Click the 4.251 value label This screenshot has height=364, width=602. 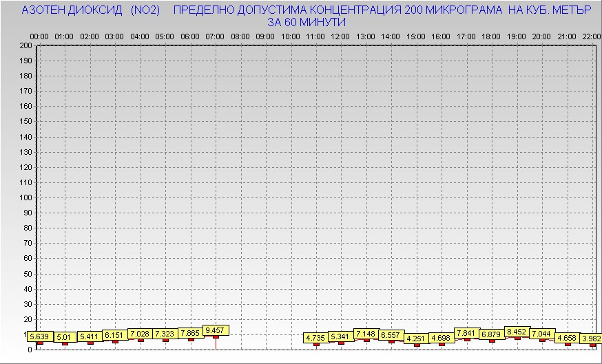click(x=416, y=339)
